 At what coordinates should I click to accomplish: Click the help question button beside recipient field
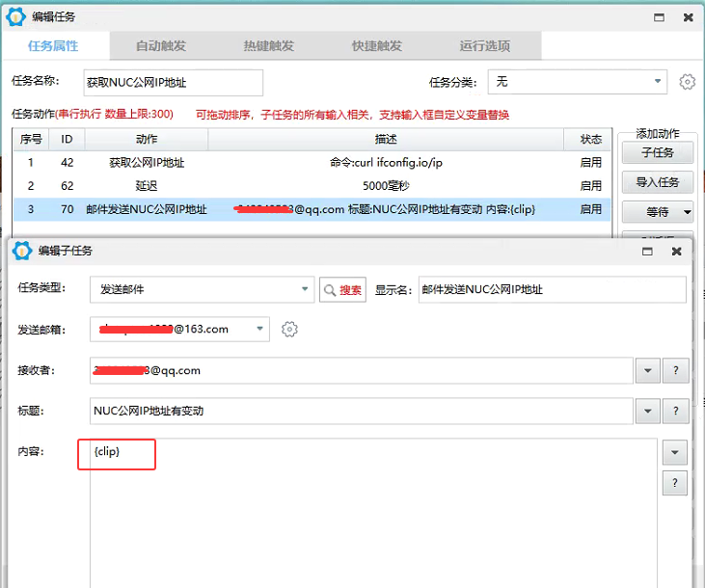675,370
